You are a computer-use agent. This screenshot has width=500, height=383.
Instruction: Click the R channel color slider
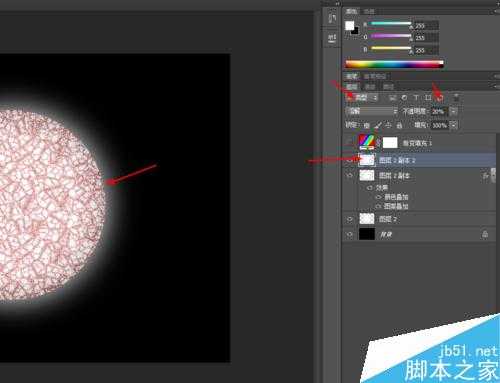(x=391, y=24)
